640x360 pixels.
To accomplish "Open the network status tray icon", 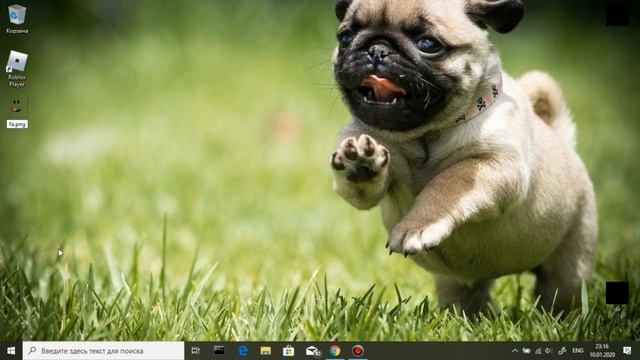I will click(538, 351).
